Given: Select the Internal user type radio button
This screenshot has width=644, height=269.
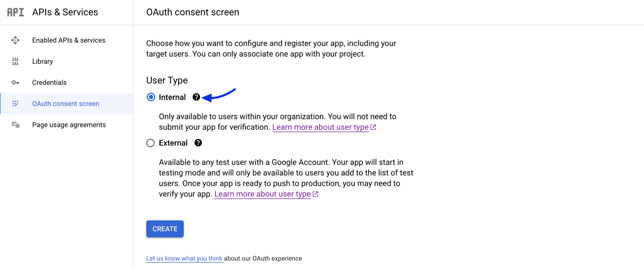Looking at the screenshot, I should pyautogui.click(x=151, y=97).
